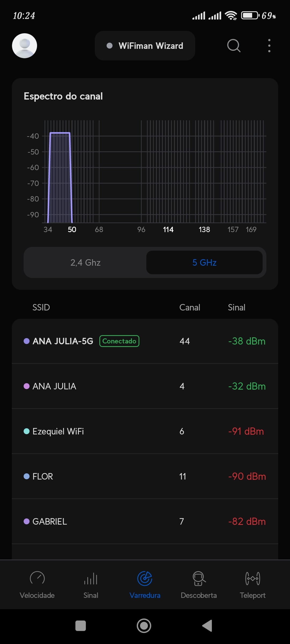Select the 5 GHz band toggle
290x644 pixels.
[x=204, y=262]
